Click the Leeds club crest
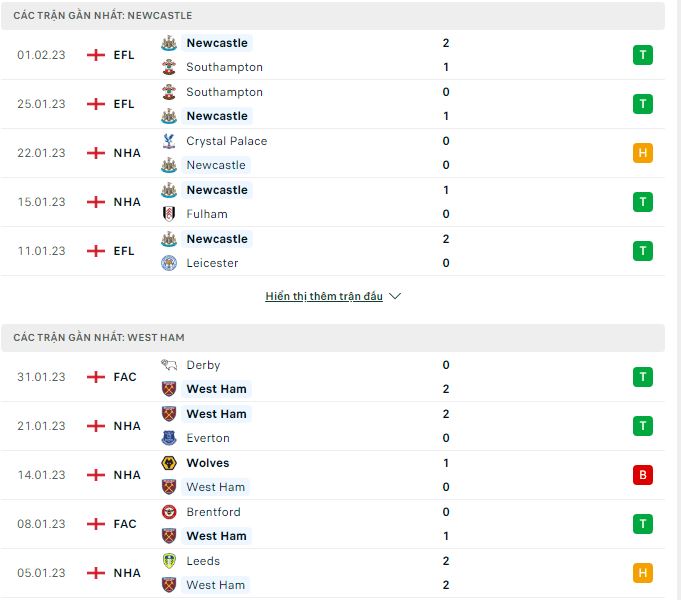Image resolution: width=681 pixels, height=600 pixels. point(169,561)
